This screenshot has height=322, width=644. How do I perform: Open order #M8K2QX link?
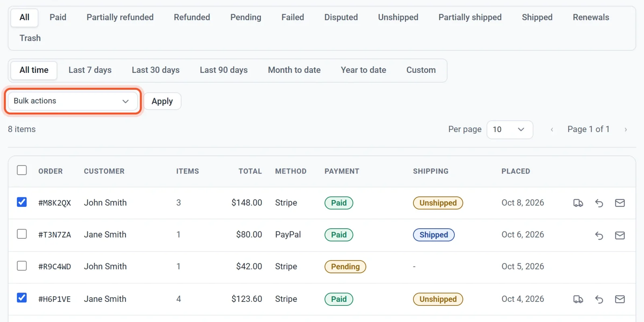tap(55, 203)
